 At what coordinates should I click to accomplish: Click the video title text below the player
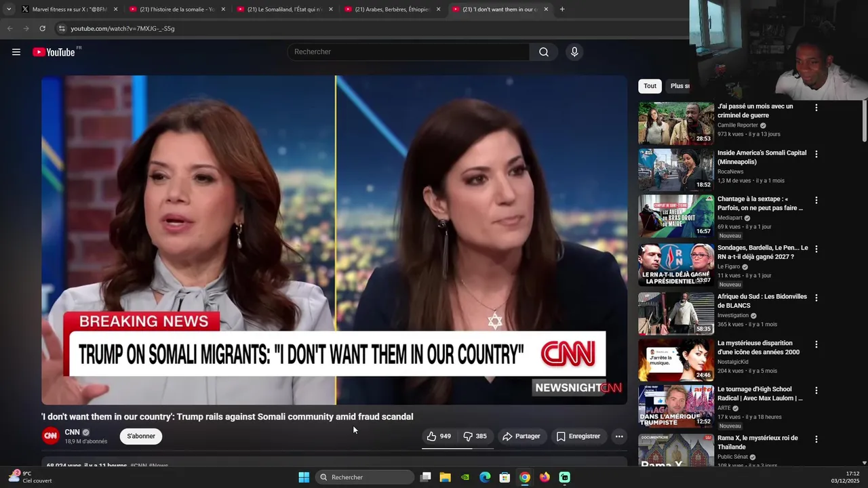(x=227, y=417)
